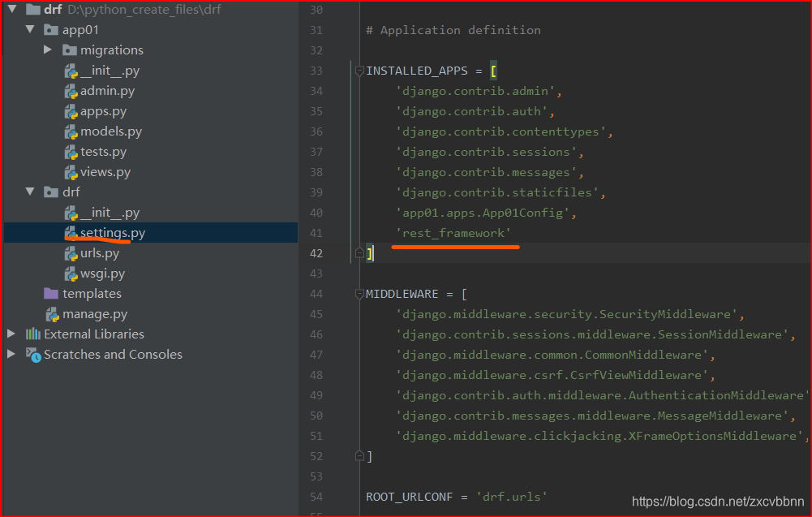This screenshot has height=517, width=812.
Task: Click fold end marker at line 52
Action: point(359,456)
